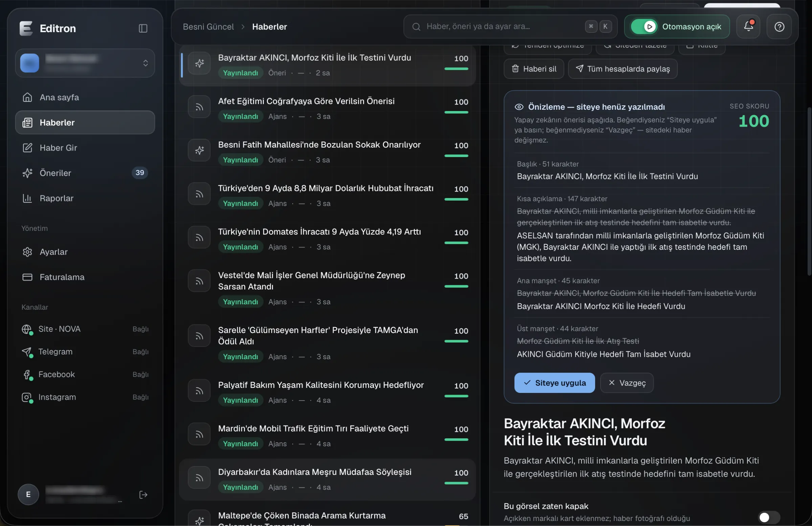This screenshot has width=812, height=526.
Task: Toggle the Bu görsel zaten kapak switch
Action: (x=769, y=518)
